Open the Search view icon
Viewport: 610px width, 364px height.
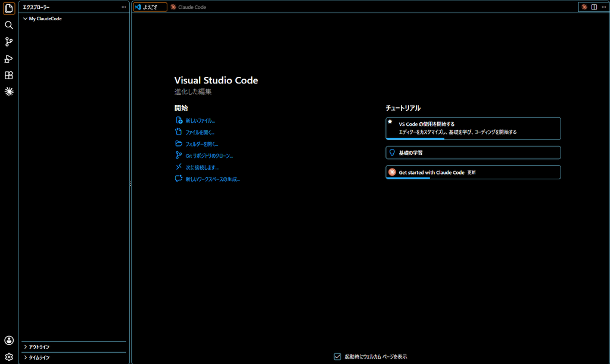pos(9,25)
